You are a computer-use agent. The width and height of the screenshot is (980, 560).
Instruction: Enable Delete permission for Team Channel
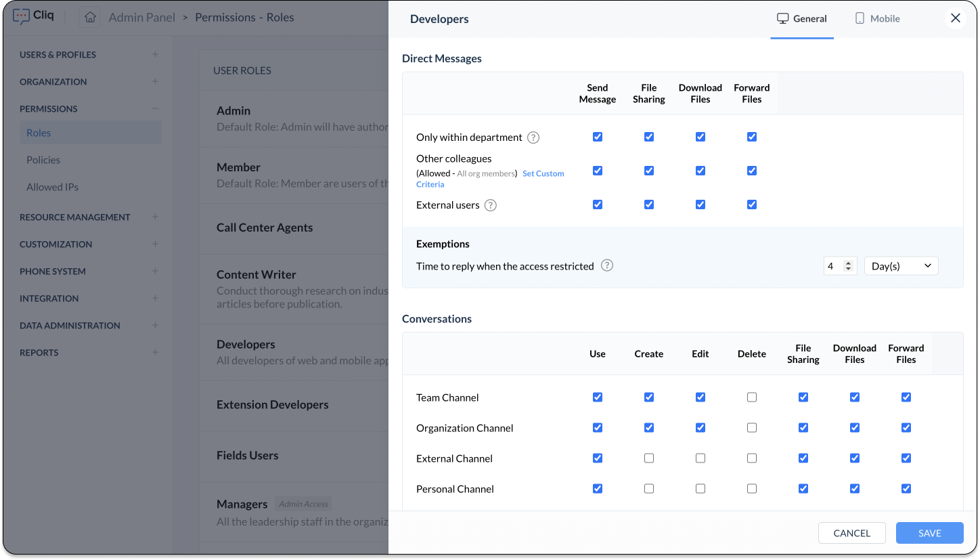(752, 397)
